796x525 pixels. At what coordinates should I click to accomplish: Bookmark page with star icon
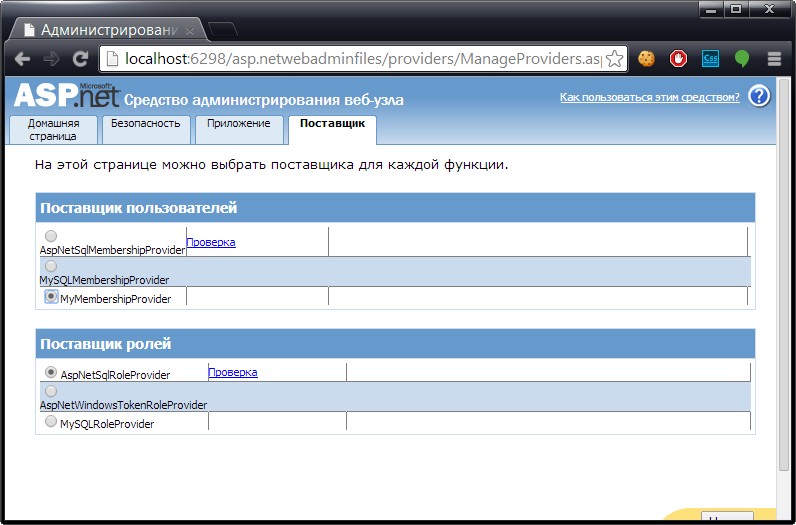pos(615,59)
